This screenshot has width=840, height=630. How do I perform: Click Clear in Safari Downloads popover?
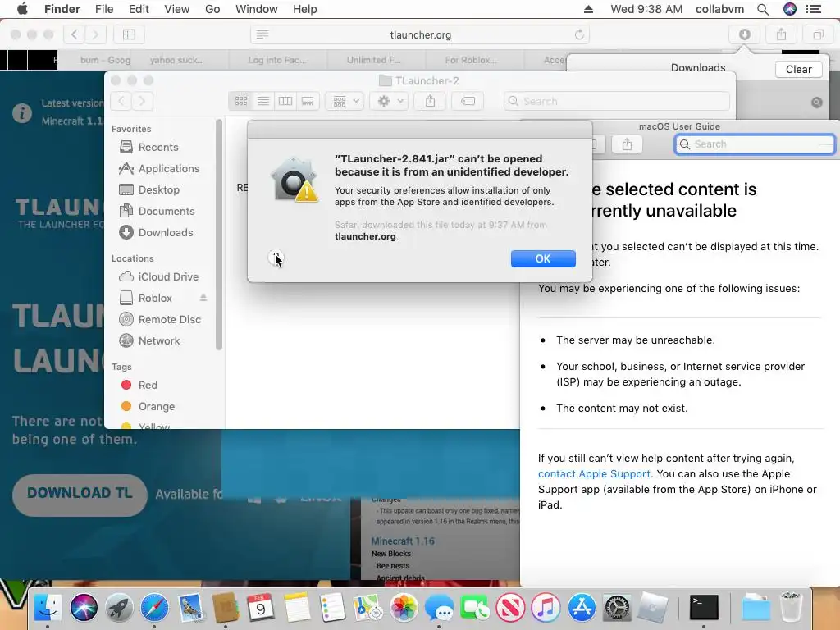798,69
